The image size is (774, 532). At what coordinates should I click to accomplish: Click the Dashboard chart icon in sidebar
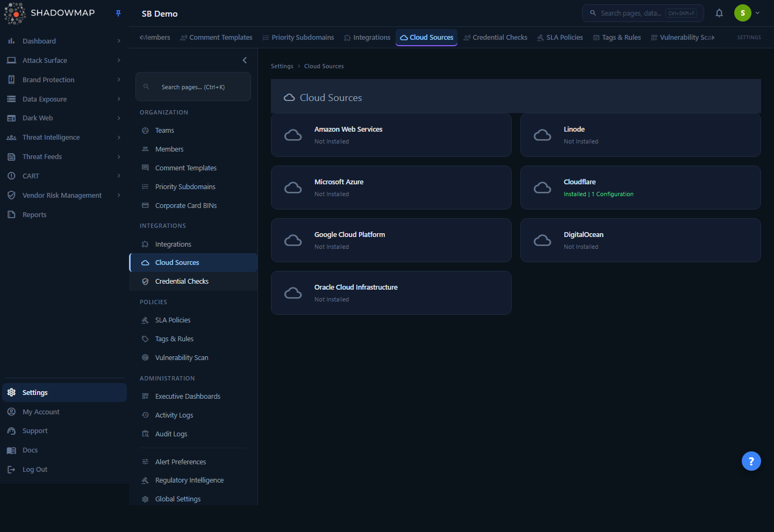click(11, 41)
